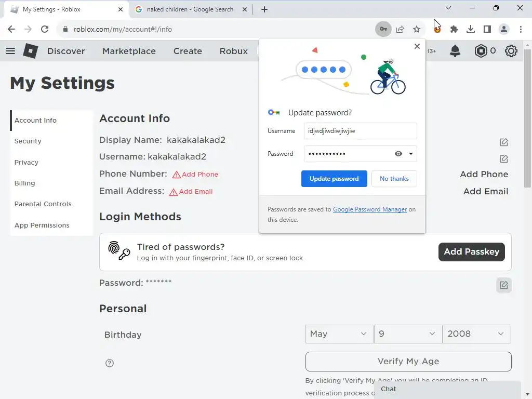This screenshot has width=532, height=399.
Task: Click No thanks in the password popup
Action: coord(394,179)
